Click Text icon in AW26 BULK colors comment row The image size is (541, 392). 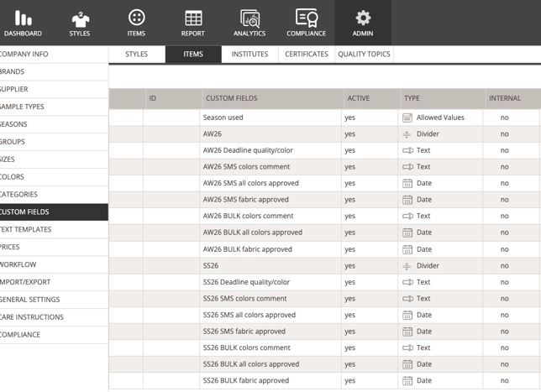click(x=407, y=217)
